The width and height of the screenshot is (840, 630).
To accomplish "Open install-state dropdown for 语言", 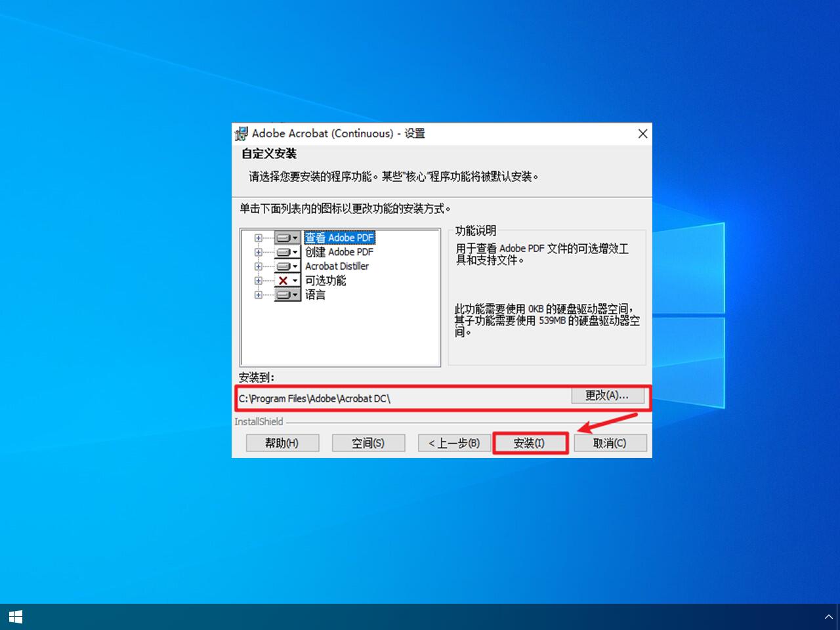I will [287, 295].
